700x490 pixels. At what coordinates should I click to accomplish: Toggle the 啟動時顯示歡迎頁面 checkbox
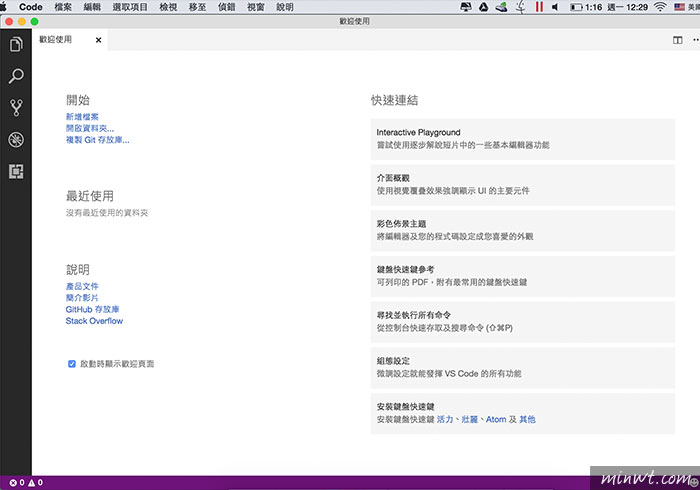[71, 364]
